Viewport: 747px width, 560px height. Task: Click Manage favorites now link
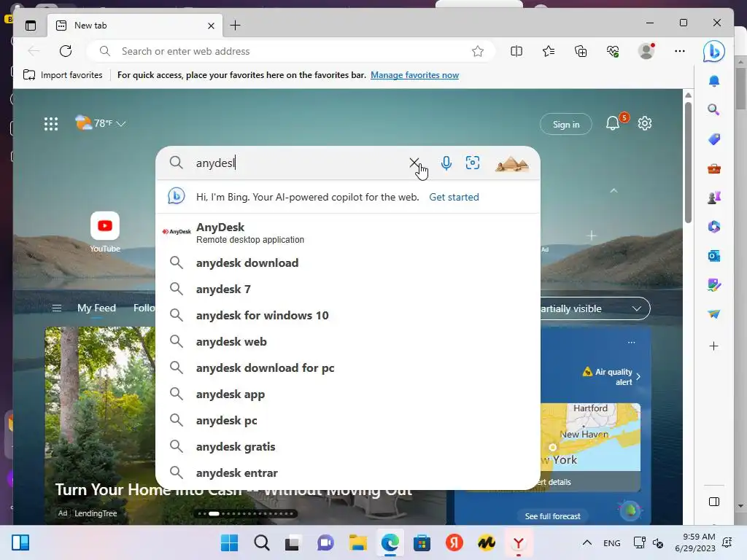click(414, 75)
